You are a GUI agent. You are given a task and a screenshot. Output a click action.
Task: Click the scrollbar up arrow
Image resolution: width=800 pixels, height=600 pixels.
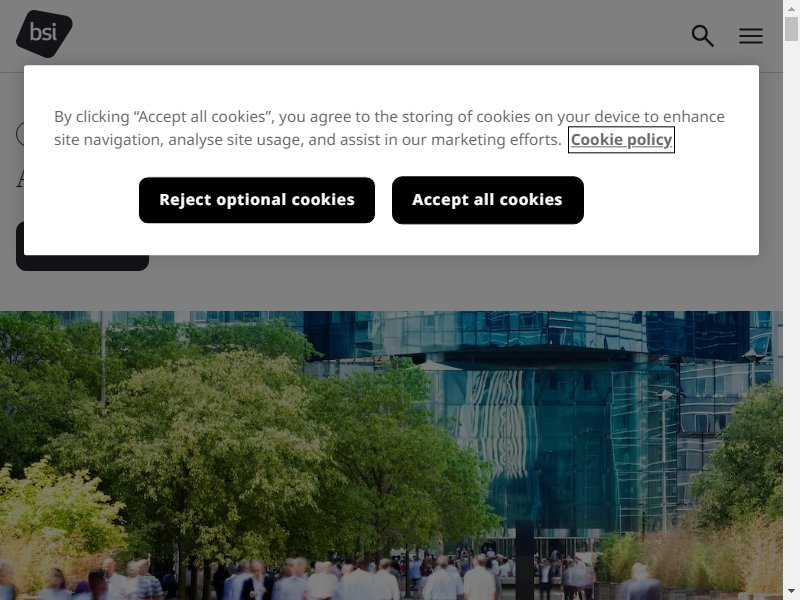[791, 8]
